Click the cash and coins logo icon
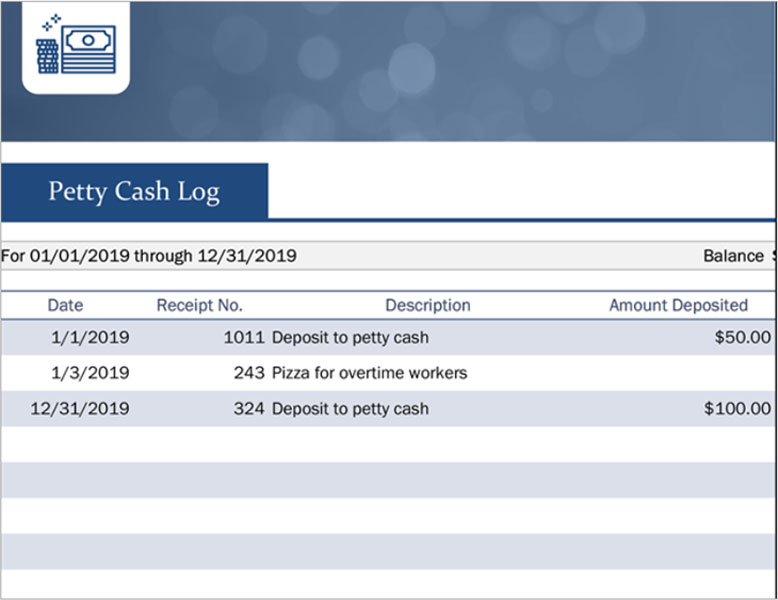This screenshot has width=778, height=600. pyautogui.click(x=75, y=45)
